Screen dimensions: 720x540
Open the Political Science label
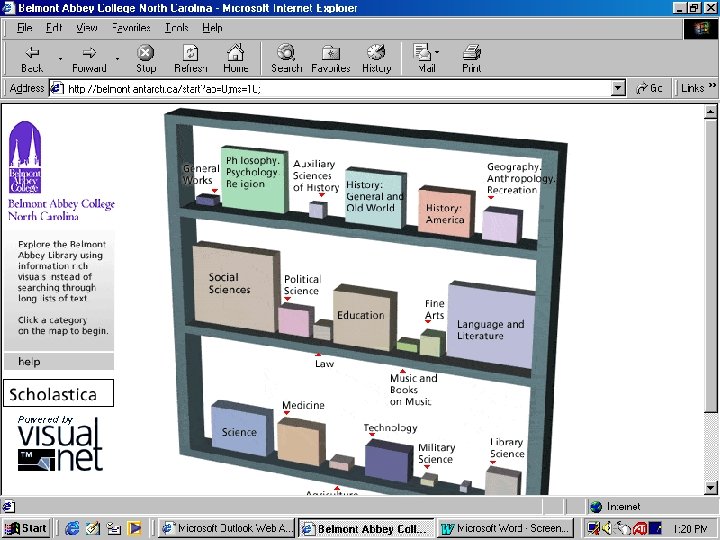[x=302, y=285]
